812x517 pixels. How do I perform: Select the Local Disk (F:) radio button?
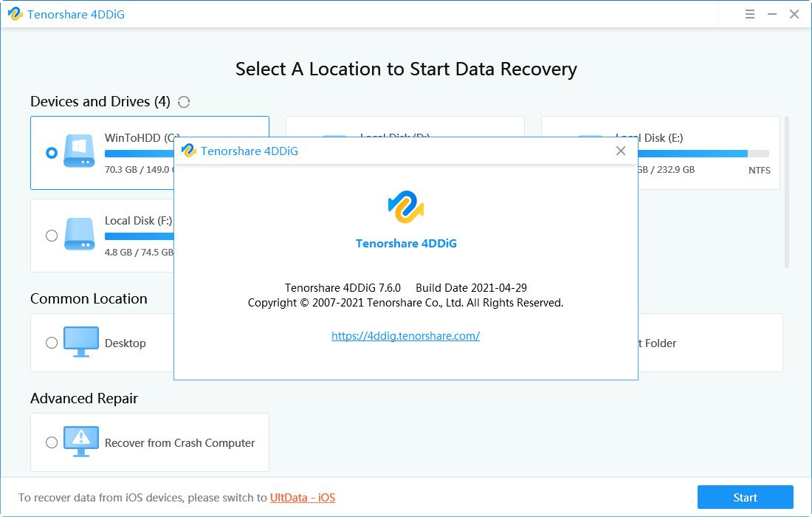(x=51, y=236)
